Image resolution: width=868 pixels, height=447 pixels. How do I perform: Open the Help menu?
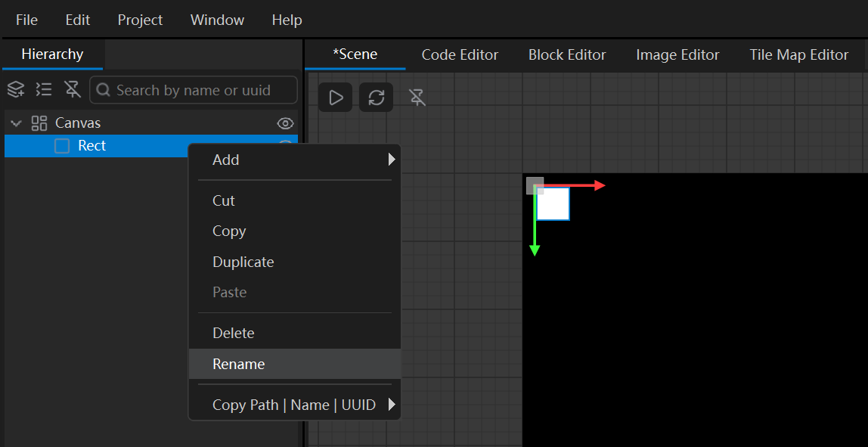pos(287,20)
